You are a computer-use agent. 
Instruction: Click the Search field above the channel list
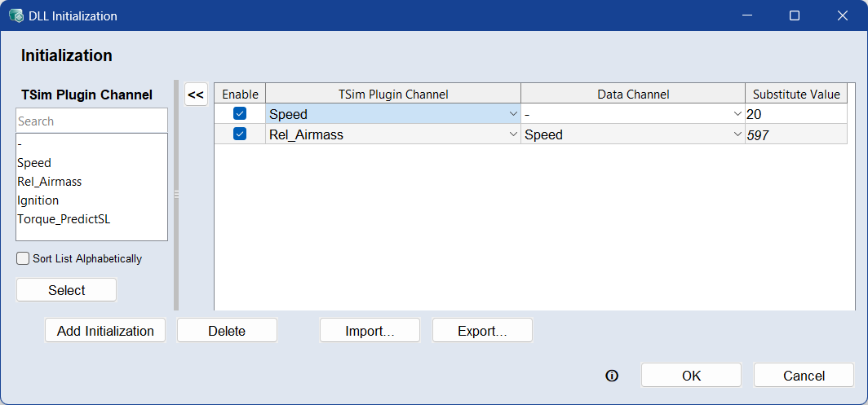tap(91, 121)
